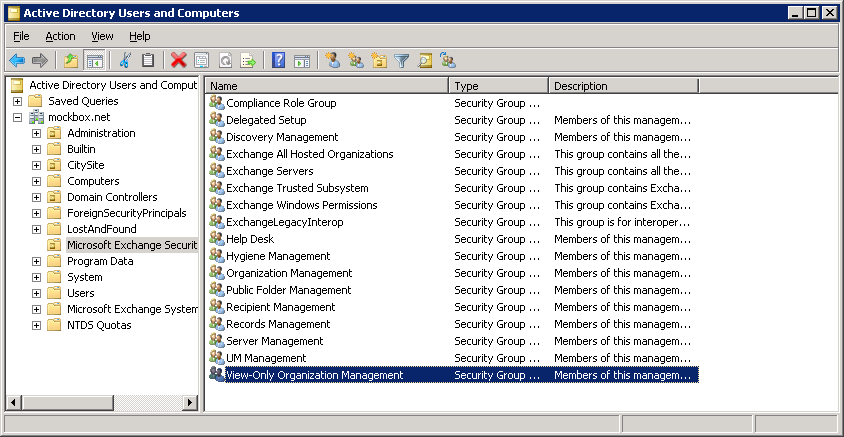Click the Exchange Servers group icon
This screenshot has height=437, width=844.
click(216, 171)
